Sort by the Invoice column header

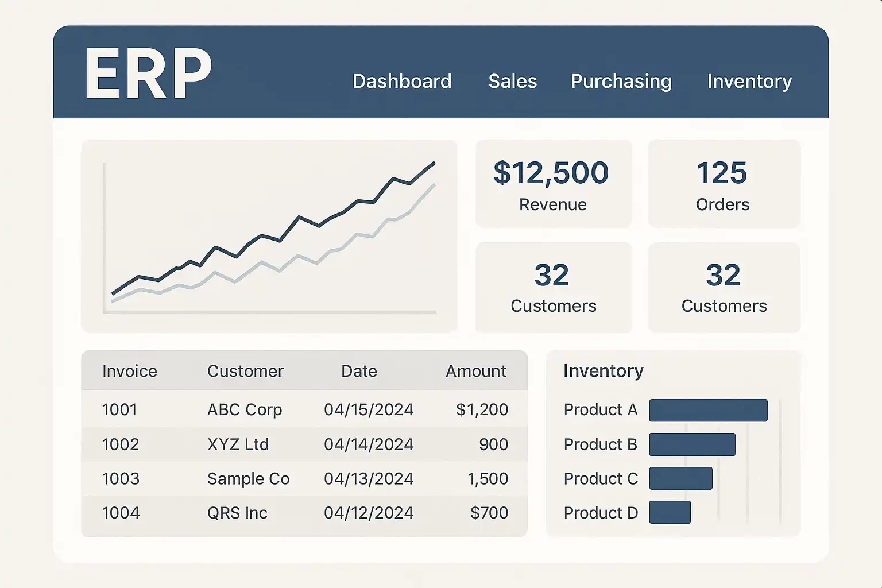[129, 371]
